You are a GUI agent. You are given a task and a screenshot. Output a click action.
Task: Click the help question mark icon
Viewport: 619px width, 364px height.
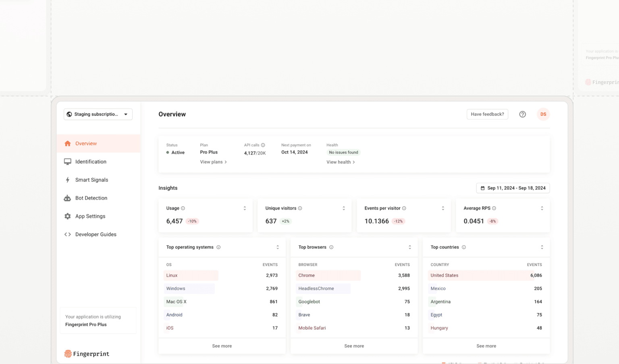tap(523, 114)
